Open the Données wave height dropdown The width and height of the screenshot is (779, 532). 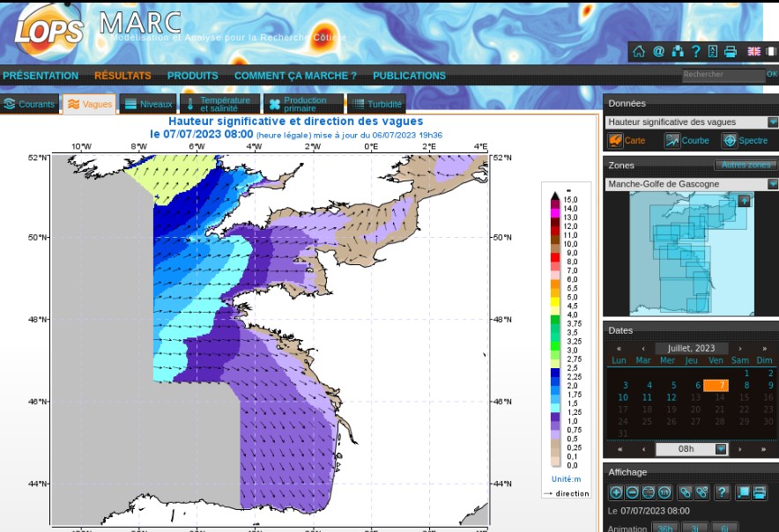point(692,122)
